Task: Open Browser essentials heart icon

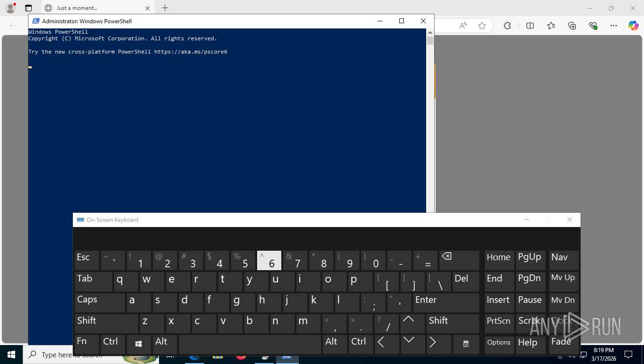Action: 593,26
